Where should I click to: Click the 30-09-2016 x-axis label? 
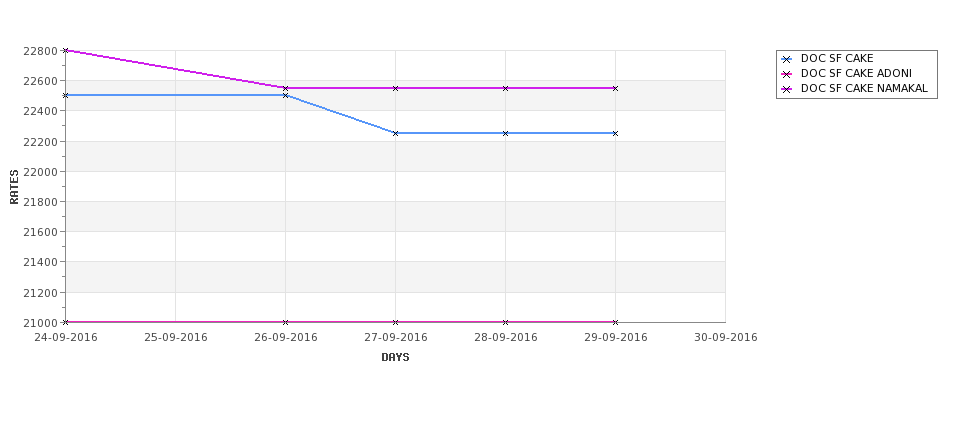[x=726, y=338]
